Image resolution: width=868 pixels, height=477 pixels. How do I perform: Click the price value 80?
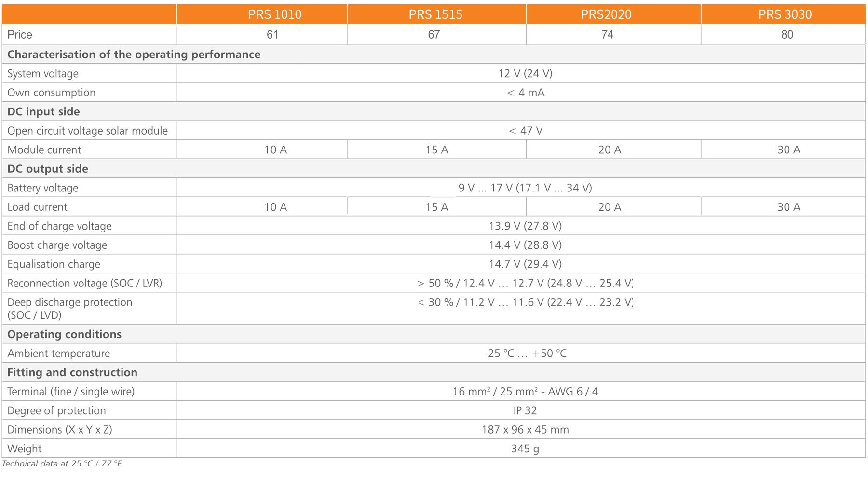point(787,35)
